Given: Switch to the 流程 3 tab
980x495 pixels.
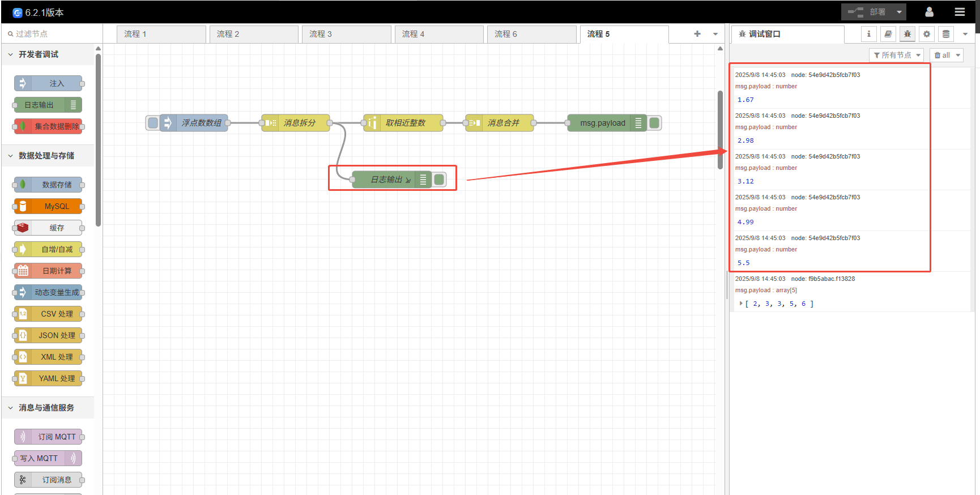Looking at the screenshot, I should click(x=346, y=34).
